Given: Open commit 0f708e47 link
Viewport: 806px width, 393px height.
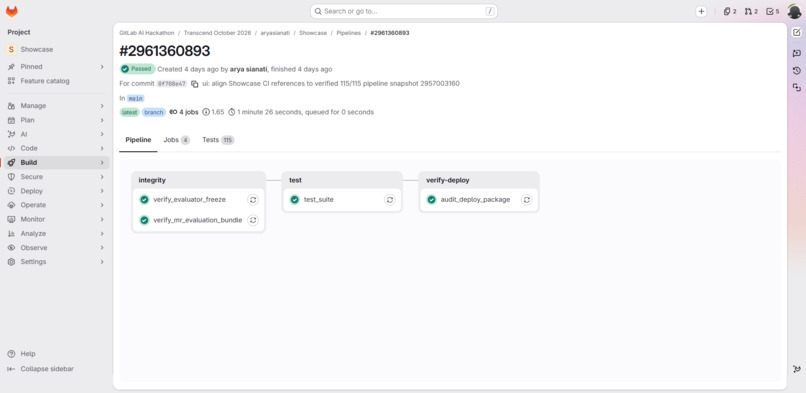Looking at the screenshot, I should pos(172,84).
